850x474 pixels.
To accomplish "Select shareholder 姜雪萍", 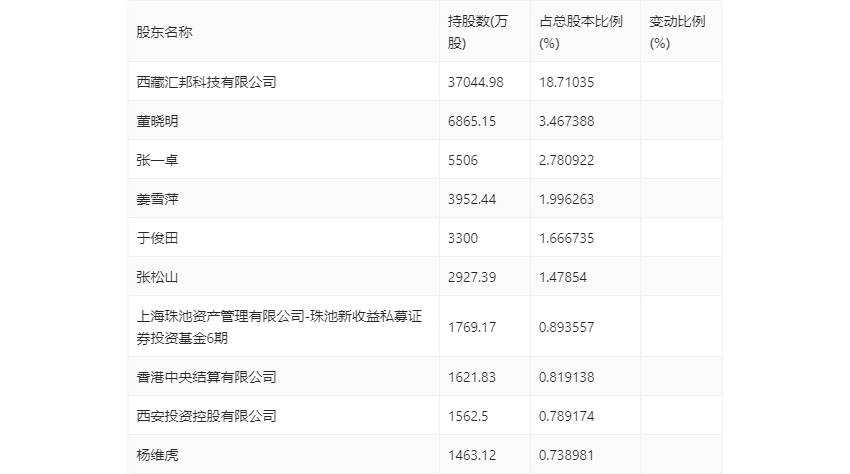I will coord(157,199).
